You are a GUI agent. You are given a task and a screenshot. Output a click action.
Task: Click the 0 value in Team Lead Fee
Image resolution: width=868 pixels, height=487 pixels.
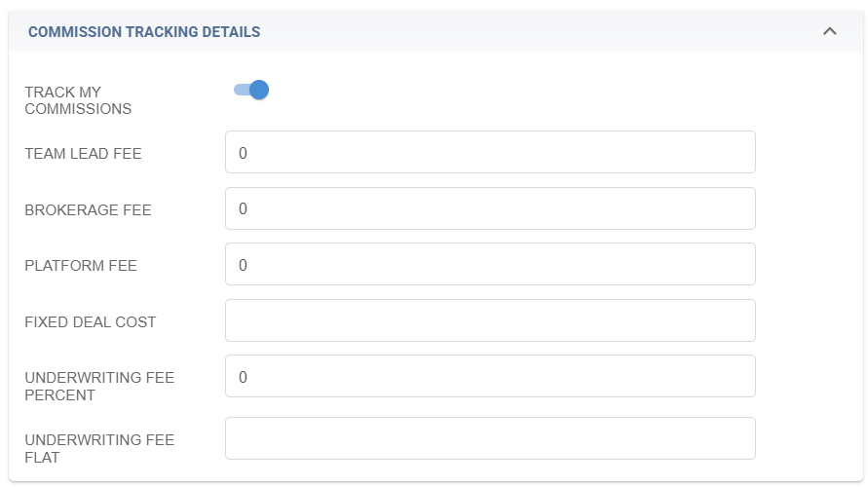(x=244, y=153)
